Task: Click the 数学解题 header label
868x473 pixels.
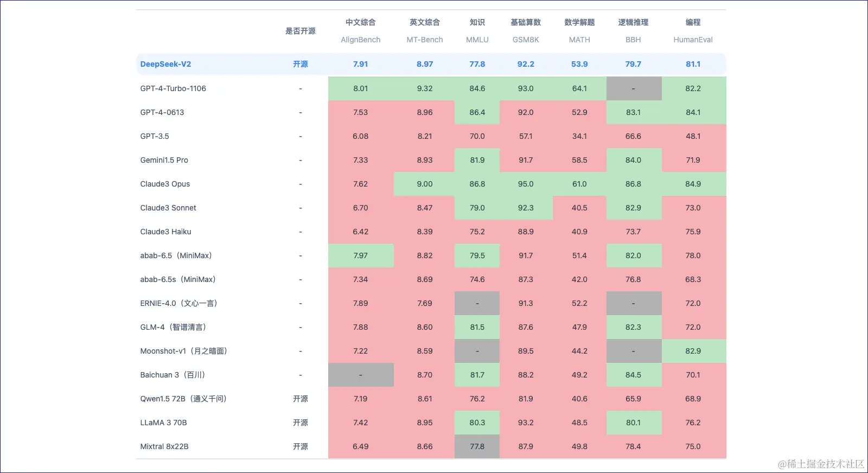Action: coord(579,22)
